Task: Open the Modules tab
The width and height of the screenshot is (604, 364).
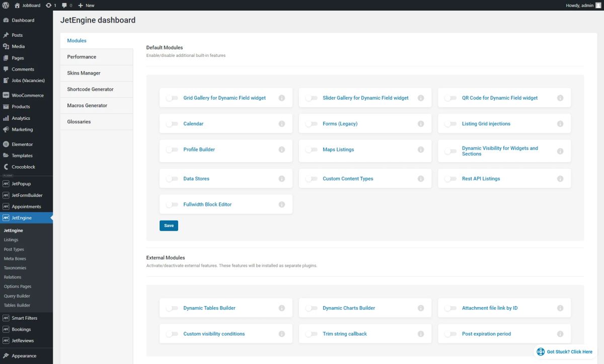Action: pos(97,41)
